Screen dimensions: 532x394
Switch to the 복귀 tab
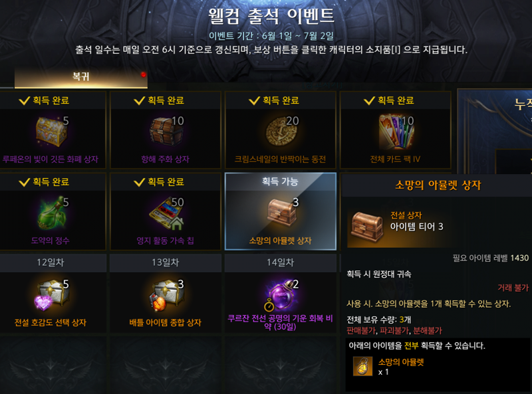[x=80, y=77]
